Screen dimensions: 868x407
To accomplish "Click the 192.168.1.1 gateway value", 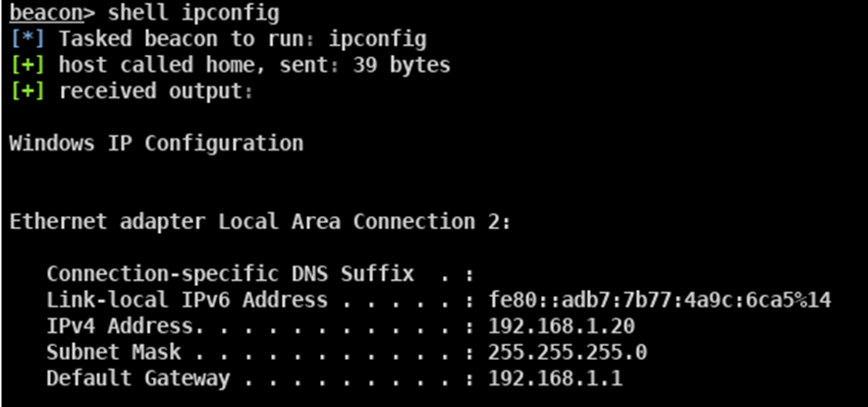I will [x=555, y=378].
